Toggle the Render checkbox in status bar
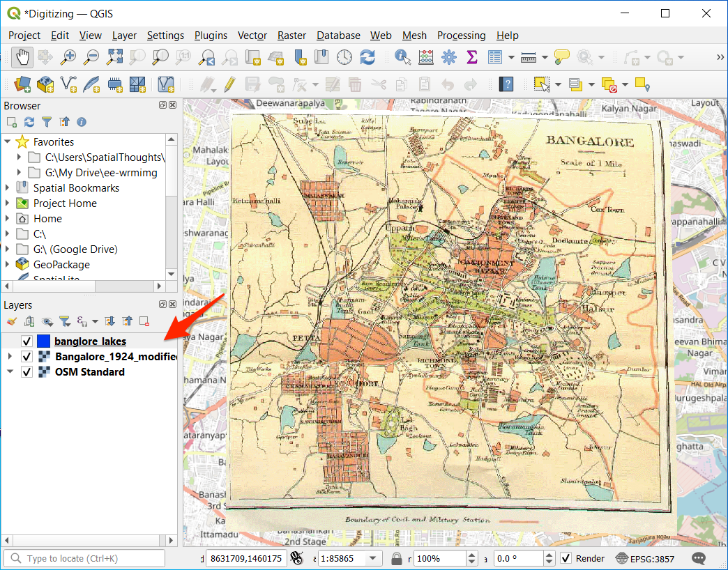728x570 pixels. [x=566, y=558]
